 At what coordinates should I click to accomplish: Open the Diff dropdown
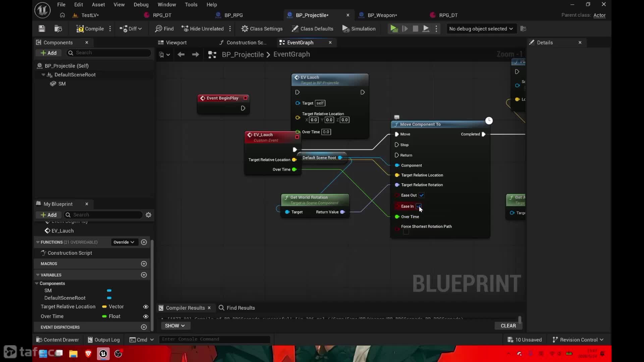tap(131, 29)
